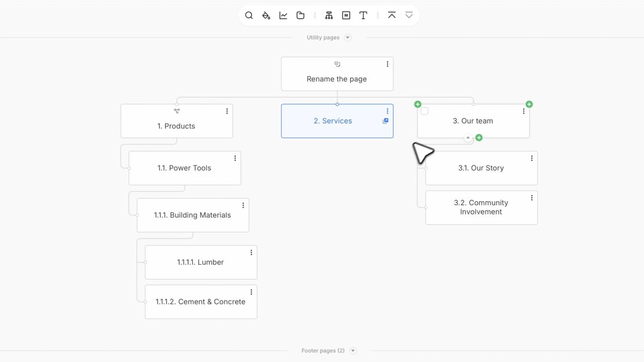Expand the Footer pages section
644x362 pixels.
click(x=353, y=351)
